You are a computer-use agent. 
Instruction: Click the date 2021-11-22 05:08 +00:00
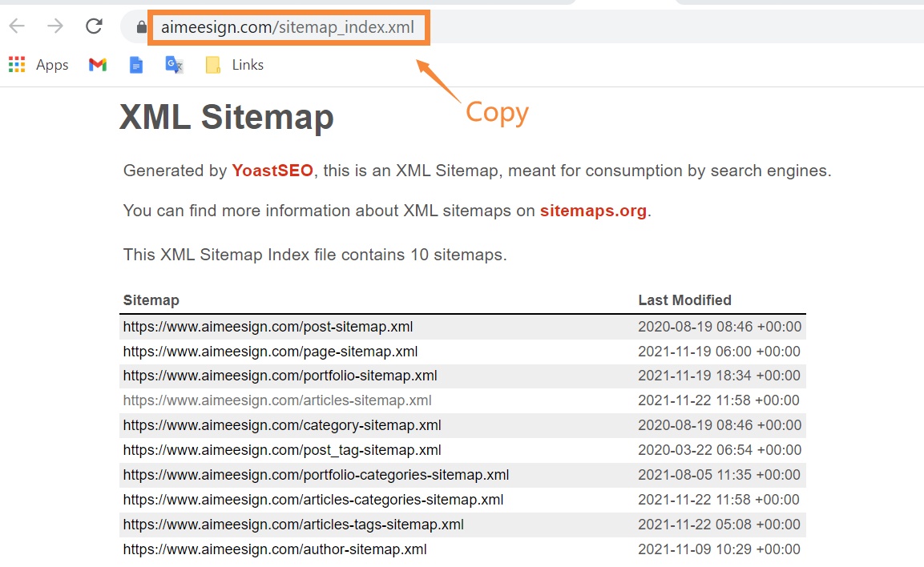click(719, 525)
